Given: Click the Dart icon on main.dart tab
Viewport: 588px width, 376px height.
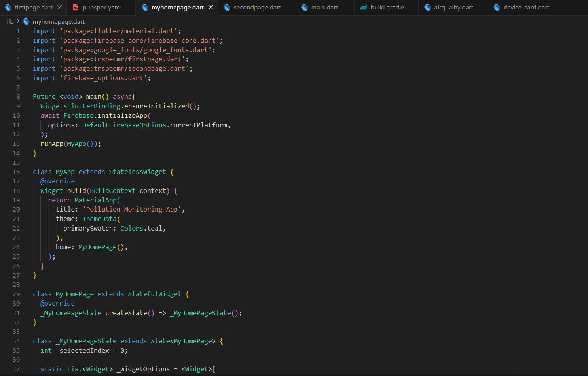Looking at the screenshot, I should click(304, 8).
